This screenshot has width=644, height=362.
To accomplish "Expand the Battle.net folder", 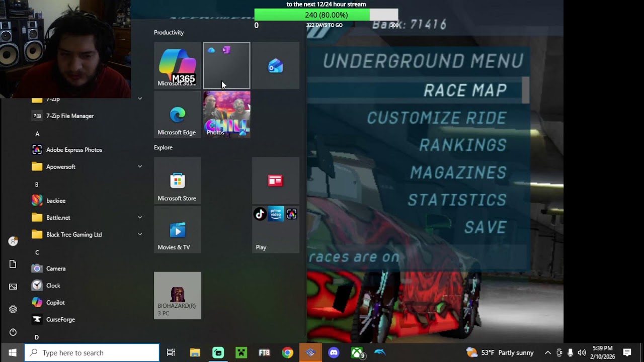I will (140, 217).
